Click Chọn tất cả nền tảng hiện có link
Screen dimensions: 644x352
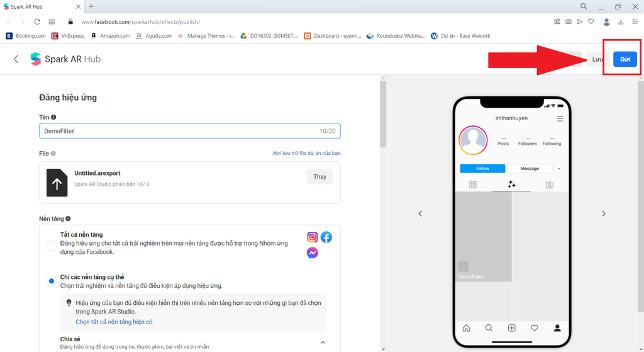pyautogui.click(x=114, y=322)
